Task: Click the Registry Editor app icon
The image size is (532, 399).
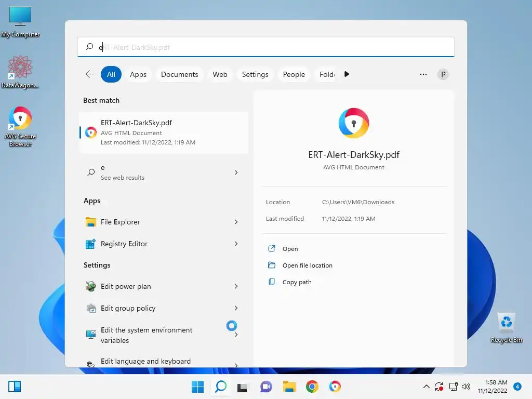Action: [x=90, y=244]
